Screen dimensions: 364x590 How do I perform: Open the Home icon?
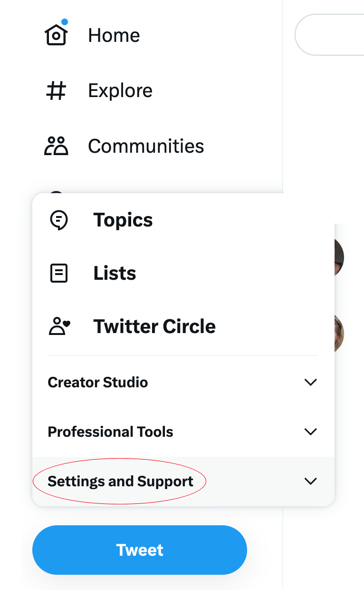56,36
